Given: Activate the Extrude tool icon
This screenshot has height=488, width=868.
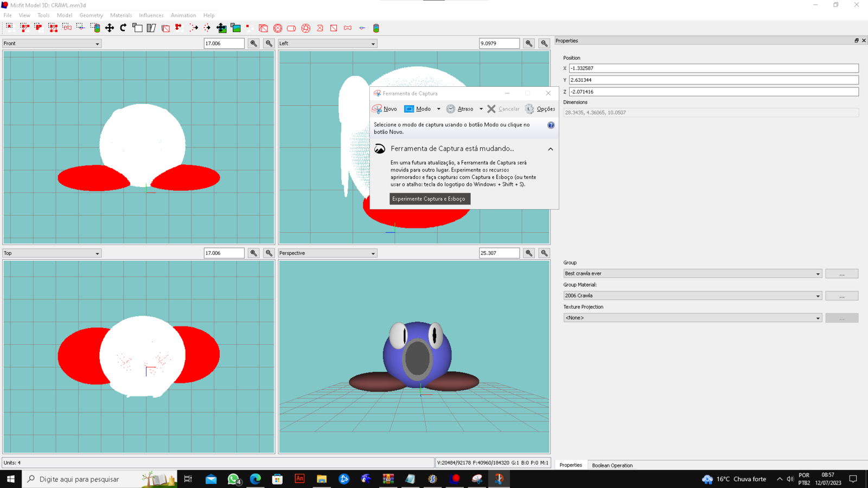Looking at the screenshot, I should click(165, 28).
